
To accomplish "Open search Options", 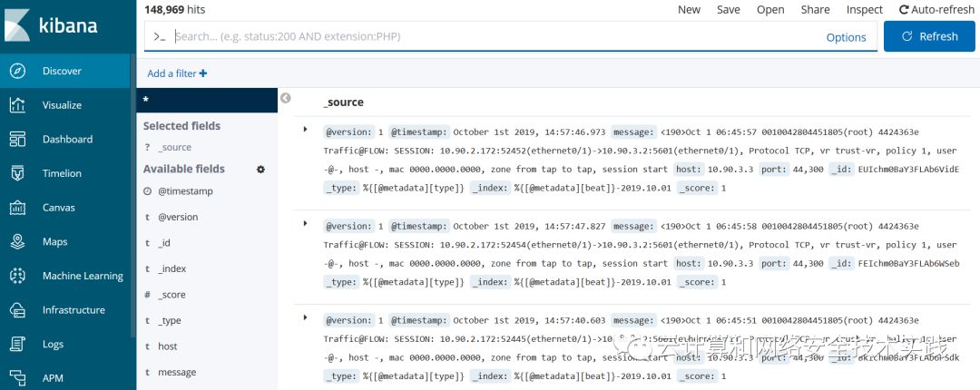I will pos(847,37).
